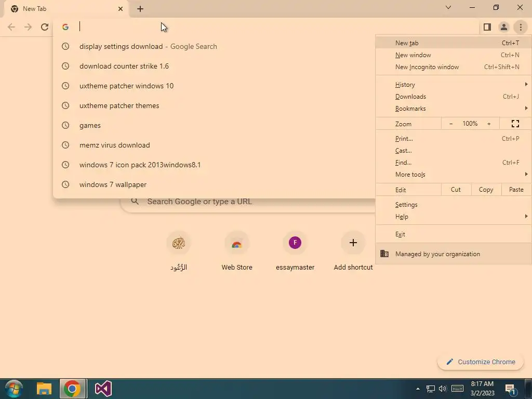Open the profile avatar icon
This screenshot has width=532, height=399.
(x=504, y=27)
